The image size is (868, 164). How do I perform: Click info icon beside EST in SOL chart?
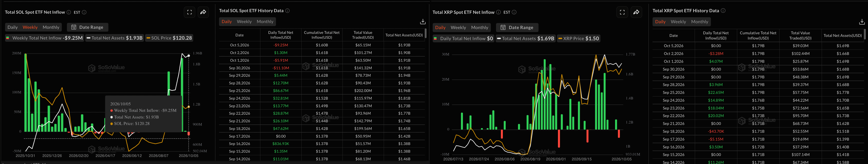click(84, 12)
